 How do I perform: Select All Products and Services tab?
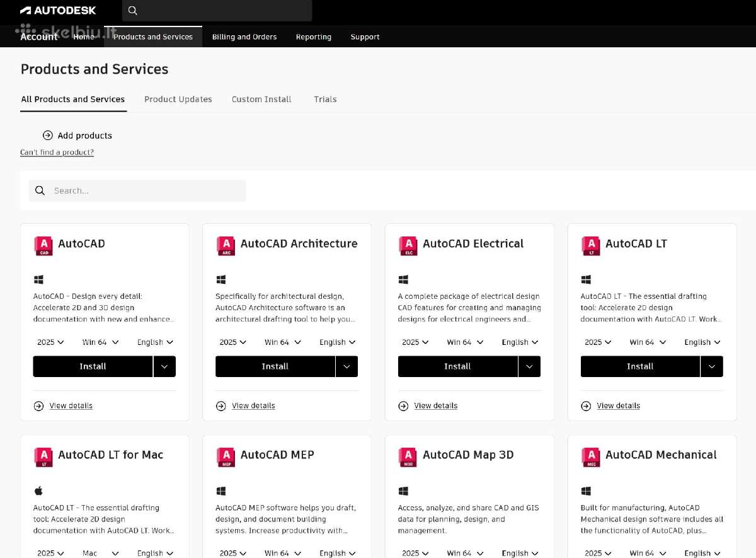73,99
